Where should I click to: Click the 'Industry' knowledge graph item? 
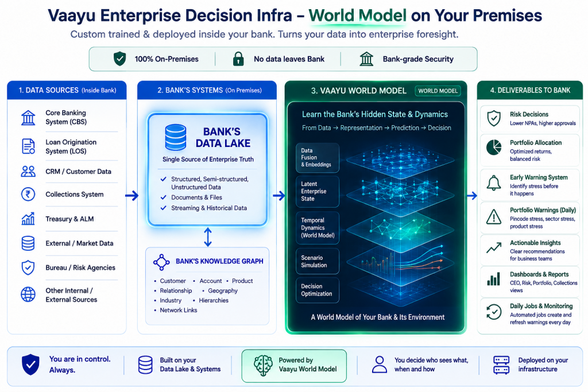[x=170, y=300]
